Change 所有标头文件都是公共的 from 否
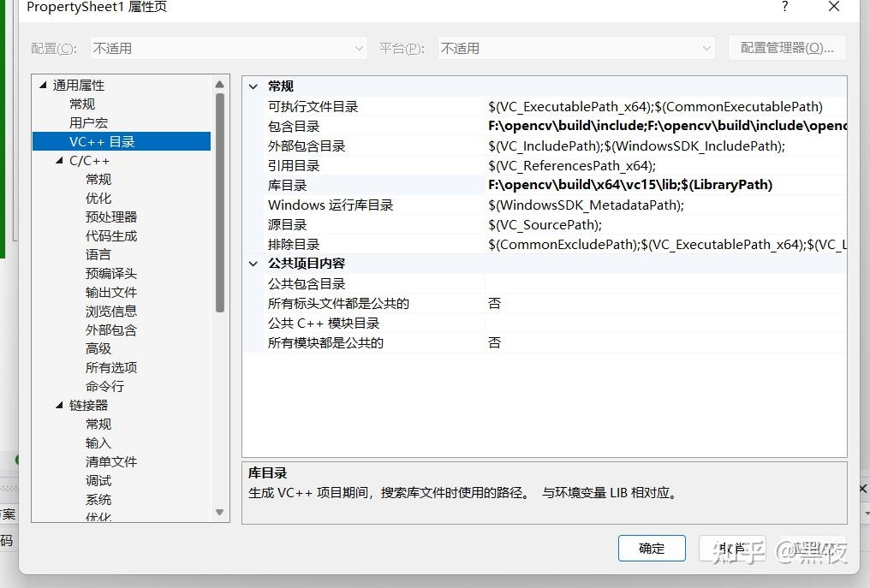 [x=599, y=303]
